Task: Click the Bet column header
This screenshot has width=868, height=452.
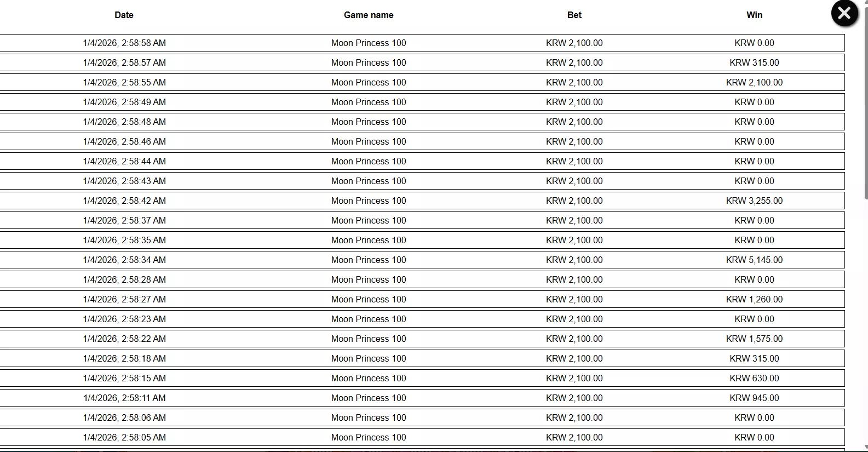Action: click(574, 15)
